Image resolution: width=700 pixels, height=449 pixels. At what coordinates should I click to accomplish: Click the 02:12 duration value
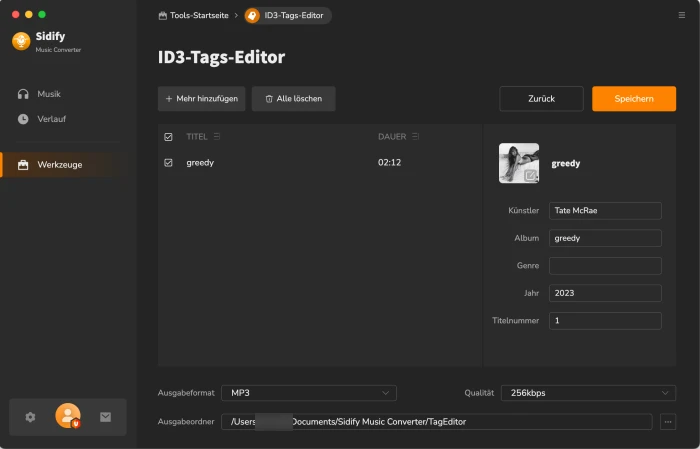pos(389,162)
